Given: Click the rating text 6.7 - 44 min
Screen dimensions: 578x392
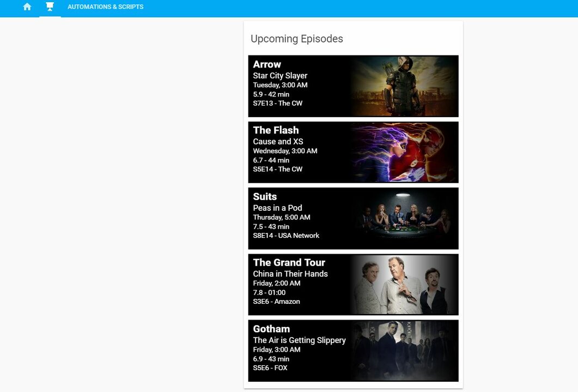Looking at the screenshot, I should pyautogui.click(x=271, y=160).
